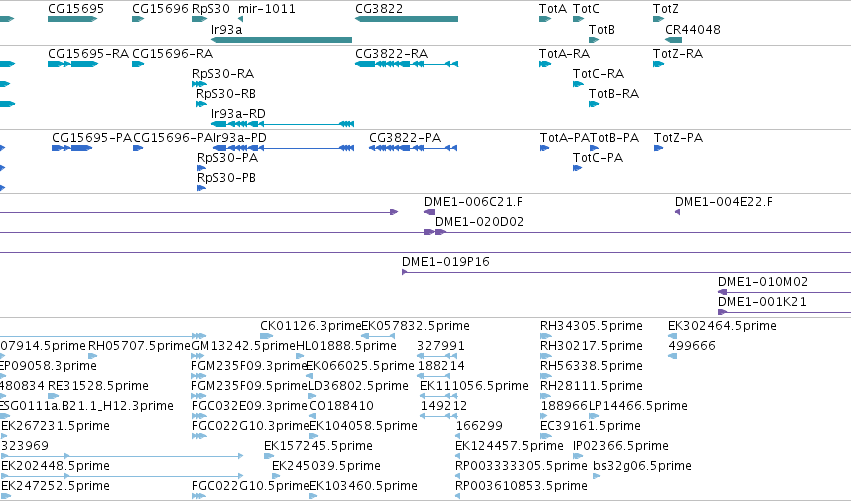
Task: Click EST EK066025.5prime
Action: pos(361,366)
